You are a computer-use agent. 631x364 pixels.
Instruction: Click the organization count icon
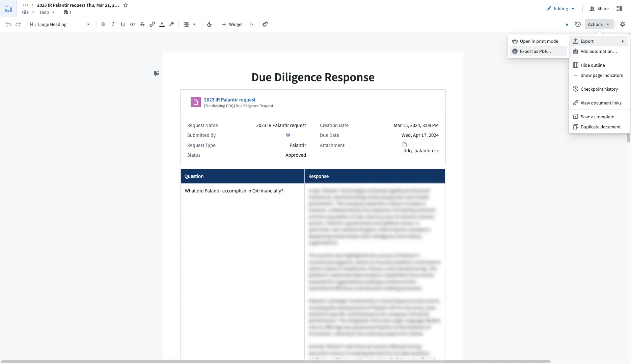tap(67, 12)
